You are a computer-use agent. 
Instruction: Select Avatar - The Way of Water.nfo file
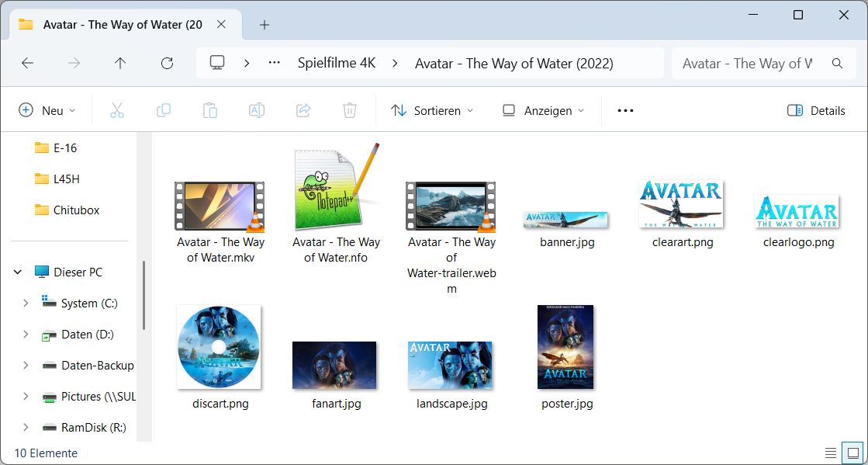point(335,203)
